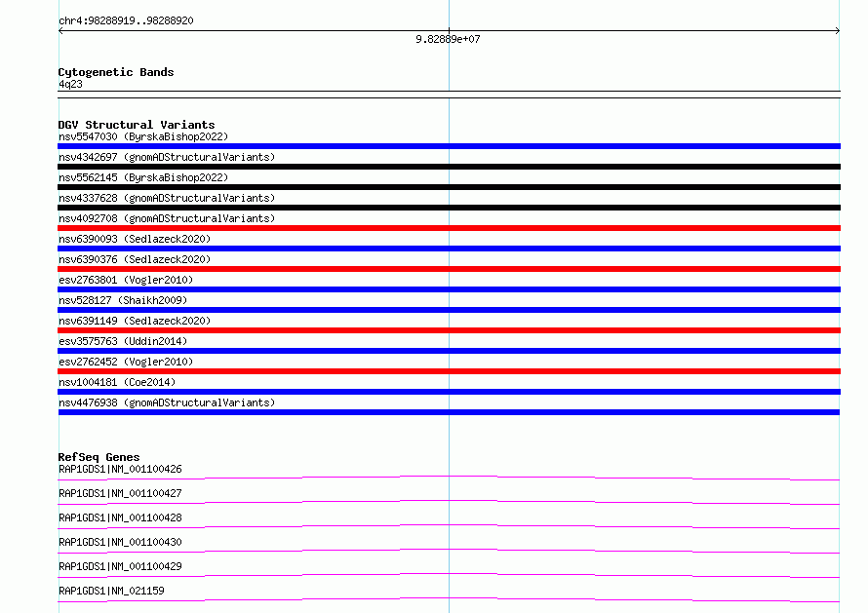The width and height of the screenshot is (868, 613).
Task: Click the nsv4476938 (gnomADStructuralVariants) label
Action: point(167,402)
